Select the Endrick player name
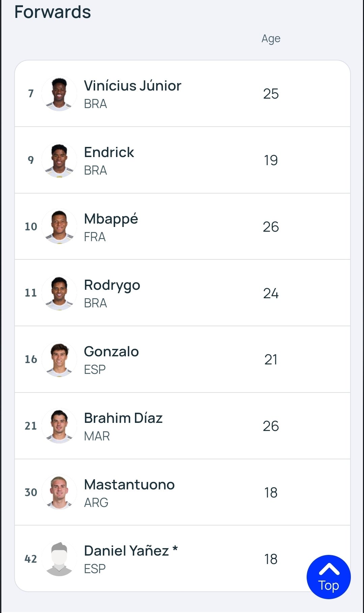This screenshot has width=364, height=613. pyautogui.click(x=109, y=152)
